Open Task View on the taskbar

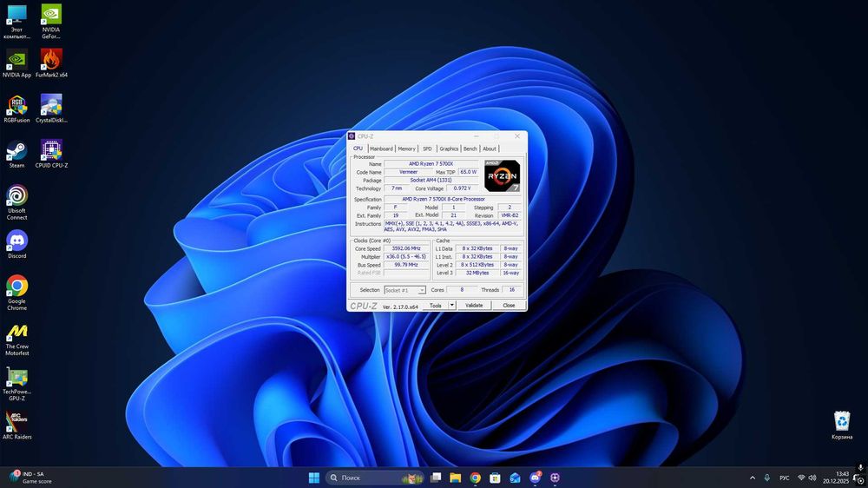[436, 478]
